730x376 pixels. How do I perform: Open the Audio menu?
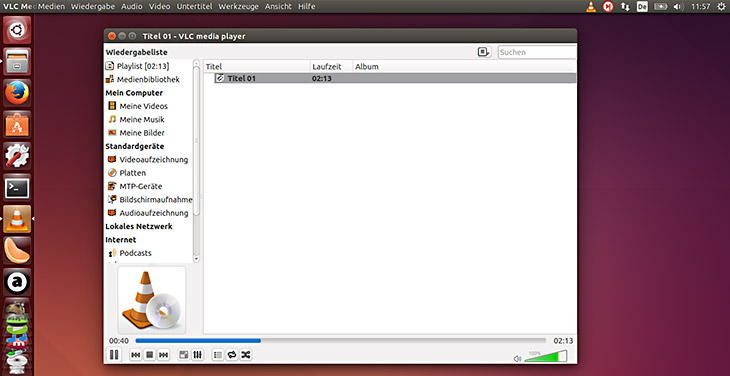coord(132,7)
